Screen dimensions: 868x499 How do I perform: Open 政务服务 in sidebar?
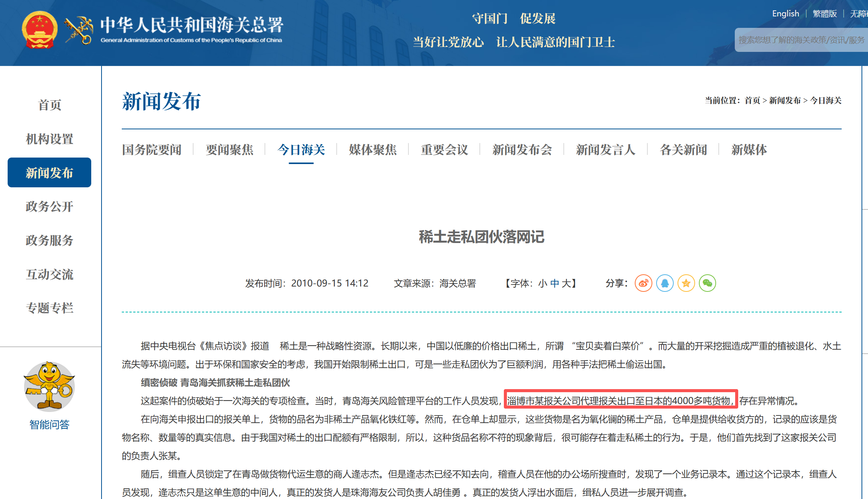pyautogui.click(x=50, y=240)
